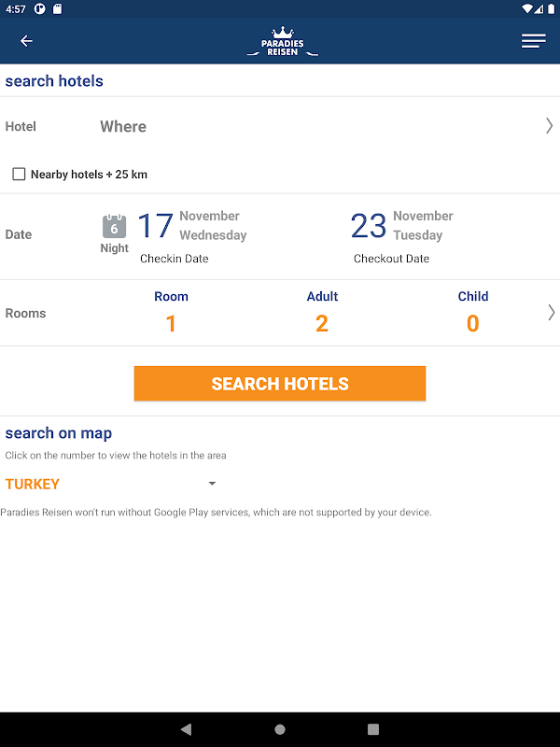Viewport: 560px width, 747px height.
Task: Expand the Hotel destination chevron
Action: click(x=549, y=126)
